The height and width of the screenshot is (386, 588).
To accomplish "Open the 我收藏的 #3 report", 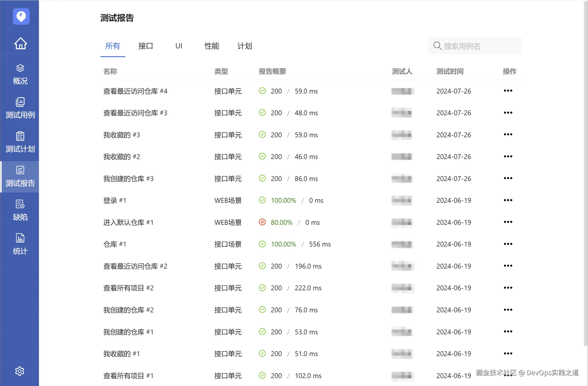I will [122, 135].
